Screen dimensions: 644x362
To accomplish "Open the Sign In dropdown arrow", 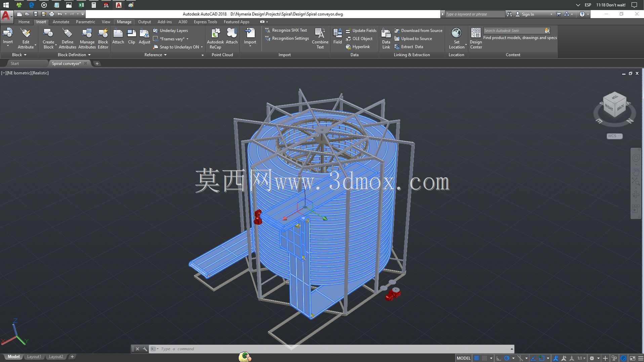I will coord(551,14).
